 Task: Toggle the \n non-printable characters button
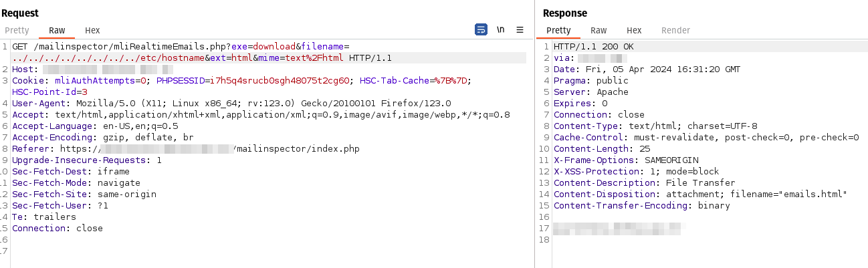point(501,29)
